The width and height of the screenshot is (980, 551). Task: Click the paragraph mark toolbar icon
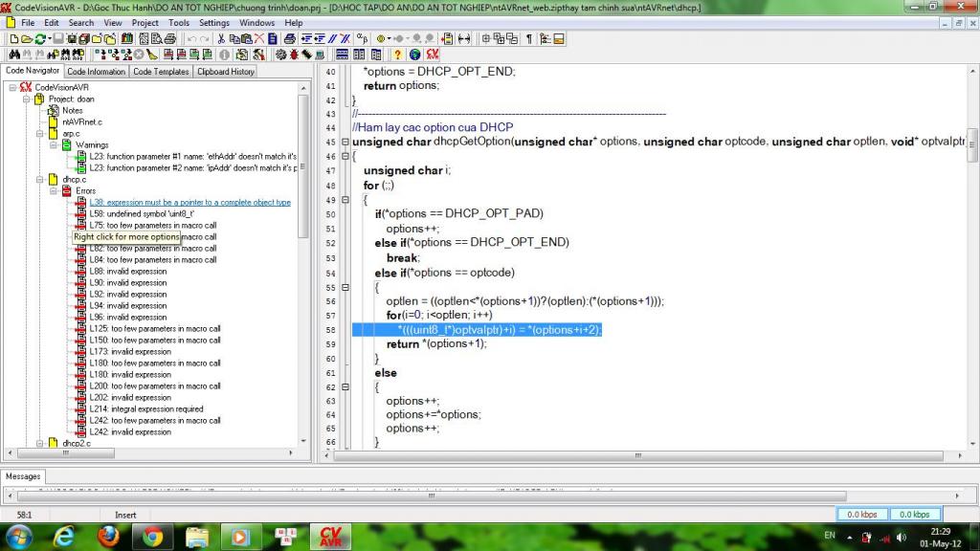[x=529, y=38]
